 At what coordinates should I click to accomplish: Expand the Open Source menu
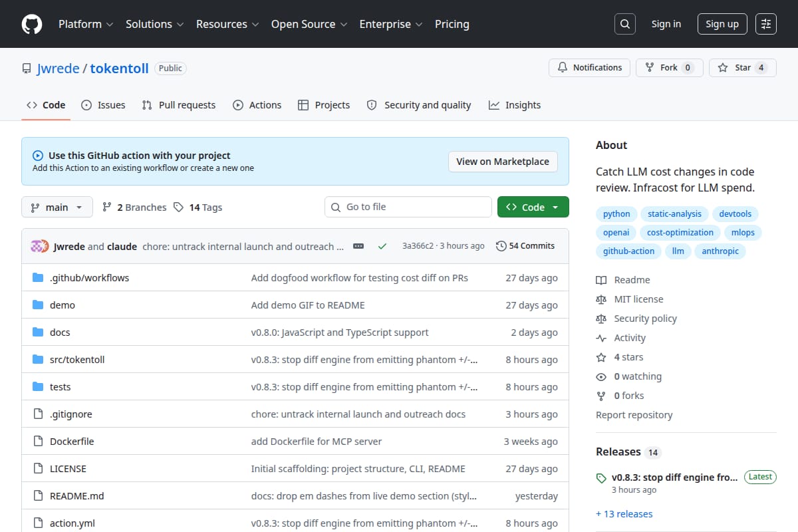pos(309,24)
